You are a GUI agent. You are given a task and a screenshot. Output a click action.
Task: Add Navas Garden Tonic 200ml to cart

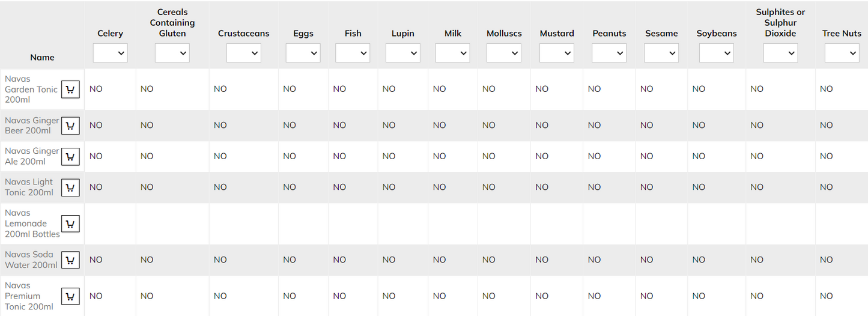pos(70,90)
